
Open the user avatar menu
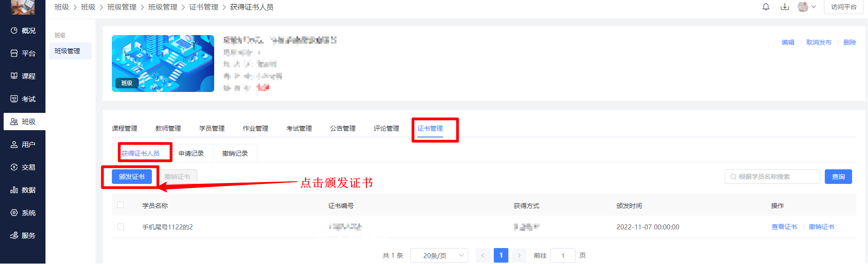pyautogui.click(x=803, y=7)
